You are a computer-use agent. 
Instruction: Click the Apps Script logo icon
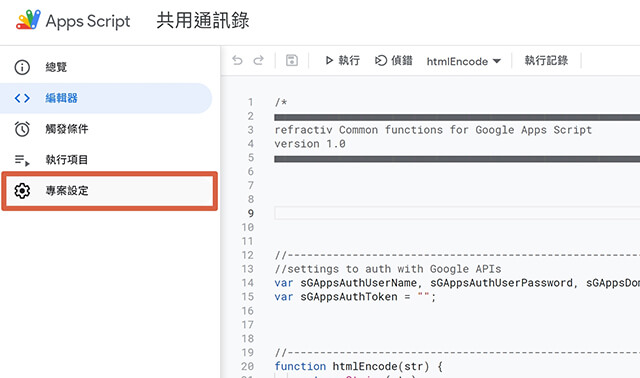28,20
